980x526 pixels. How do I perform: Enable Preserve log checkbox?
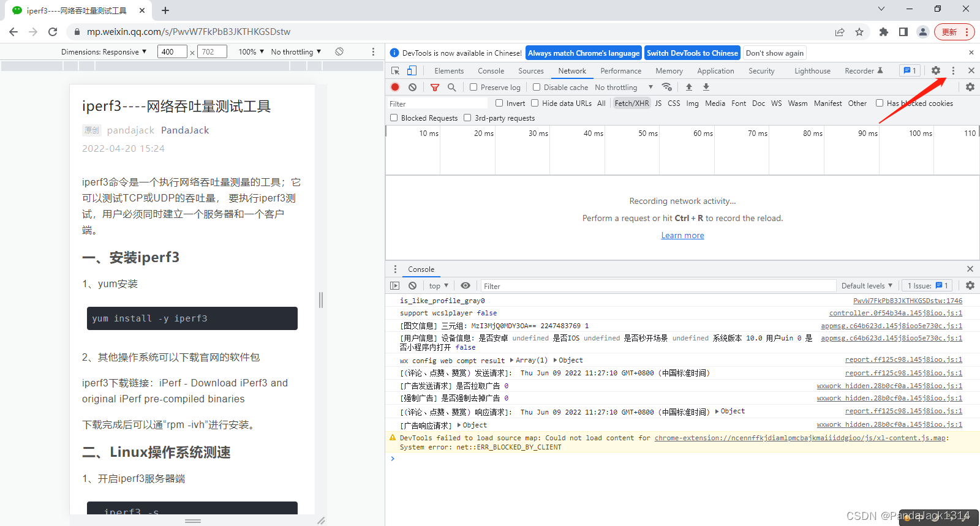click(x=473, y=88)
